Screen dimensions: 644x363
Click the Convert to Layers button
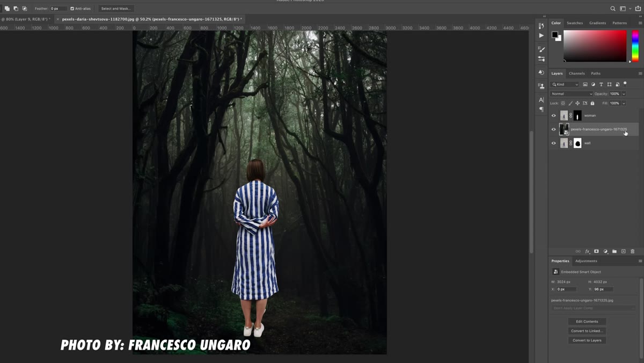(x=587, y=340)
